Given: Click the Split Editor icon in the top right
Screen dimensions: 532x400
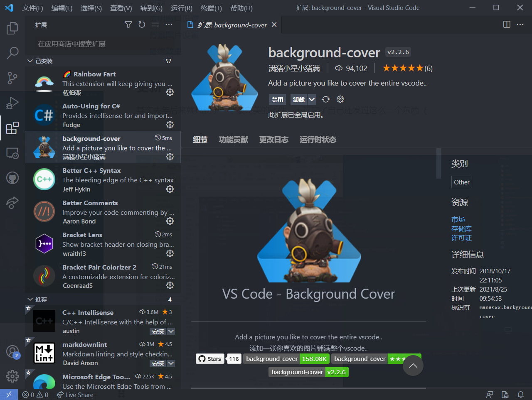Looking at the screenshot, I should point(506,25).
